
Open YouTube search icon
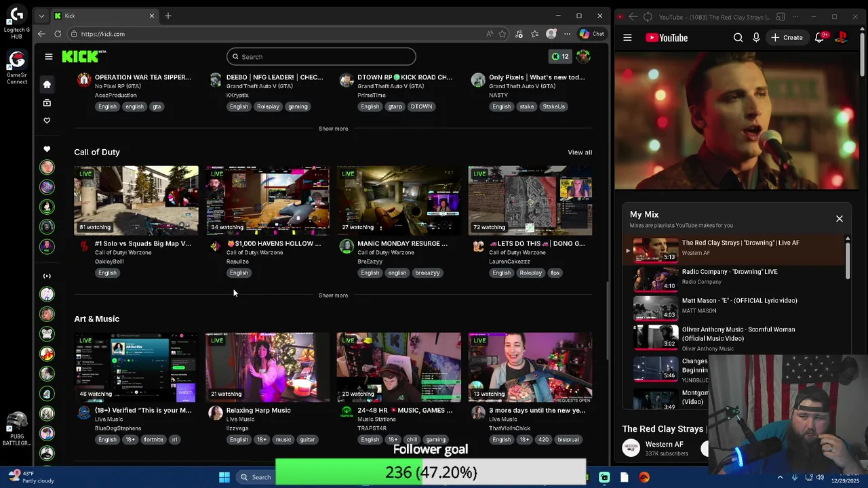coord(738,38)
